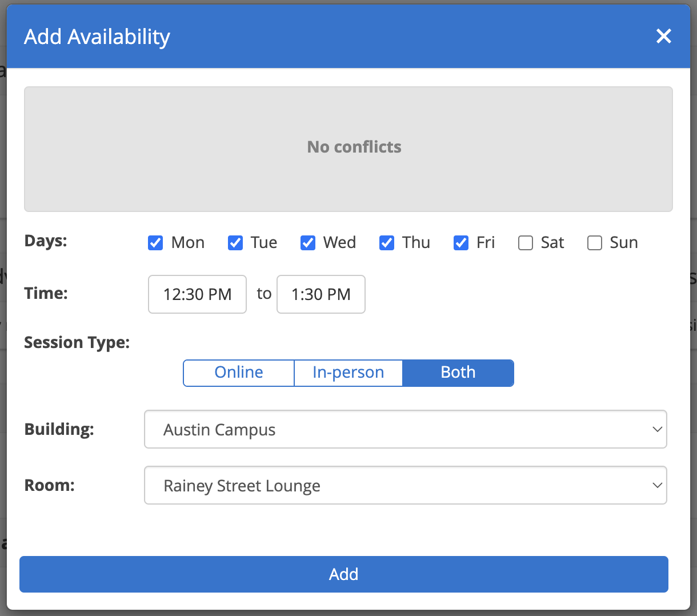Click the Building: label
The width and height of the screenshot is (697, 616).
coord(59,429)
